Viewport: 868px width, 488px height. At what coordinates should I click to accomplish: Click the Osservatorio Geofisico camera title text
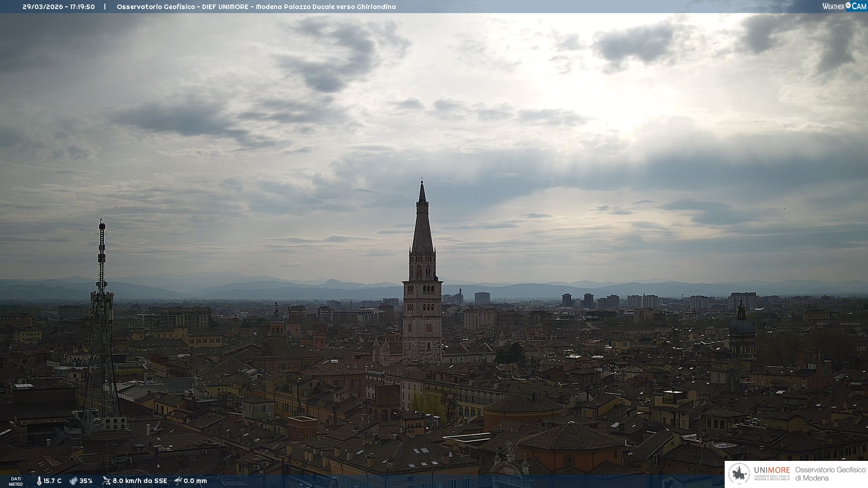[256, 7]
